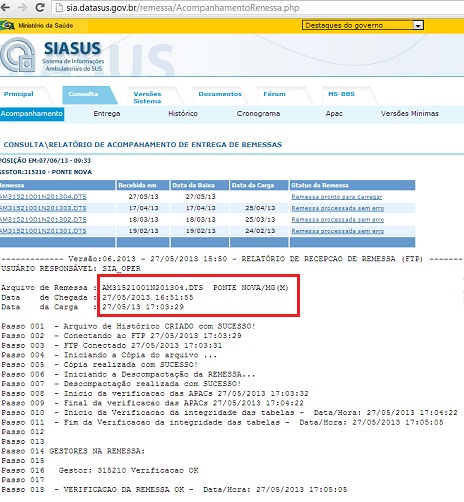This screenshot has height=502, width=464.
Task: Open the Cronograma submenu item
Action: (258, 114)
